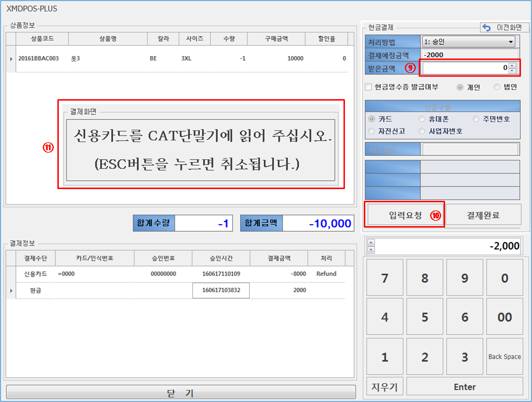Tap keypad number 7
The image size is (532, 402).
(385, 278)
